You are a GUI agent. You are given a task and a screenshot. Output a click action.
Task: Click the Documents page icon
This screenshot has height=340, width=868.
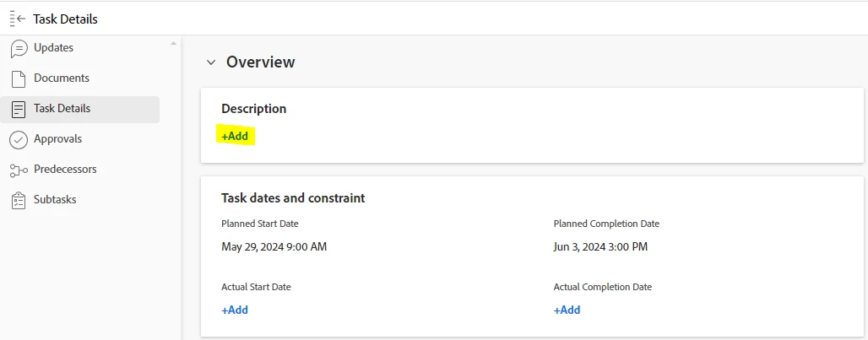19,78
